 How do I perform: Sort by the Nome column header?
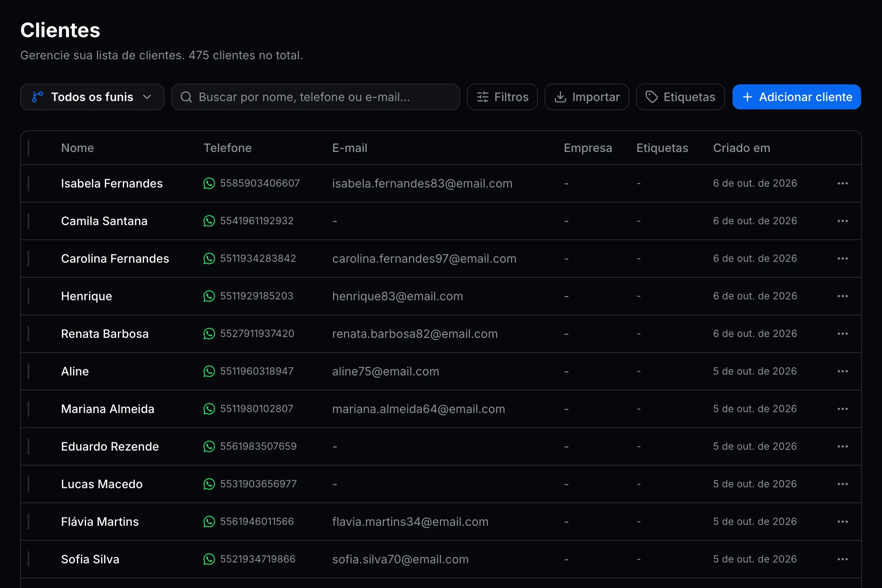[x=77, y=148]
